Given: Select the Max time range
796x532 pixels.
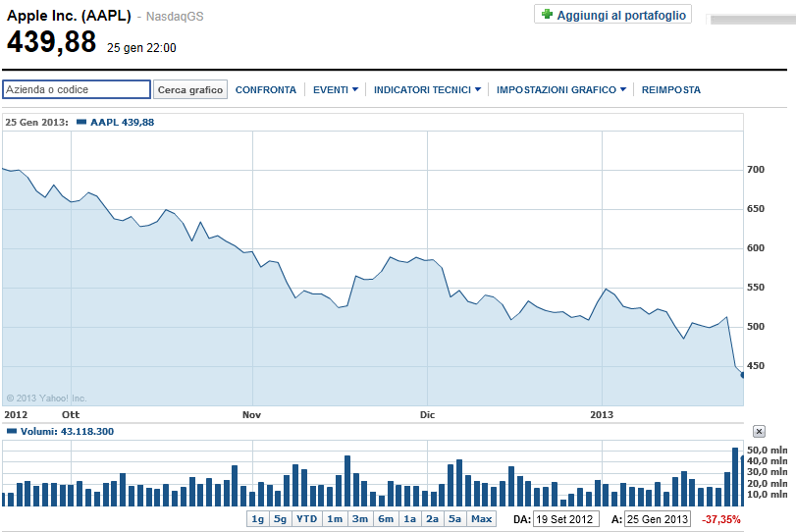Looking at the screenshot, I should (481, 518).
